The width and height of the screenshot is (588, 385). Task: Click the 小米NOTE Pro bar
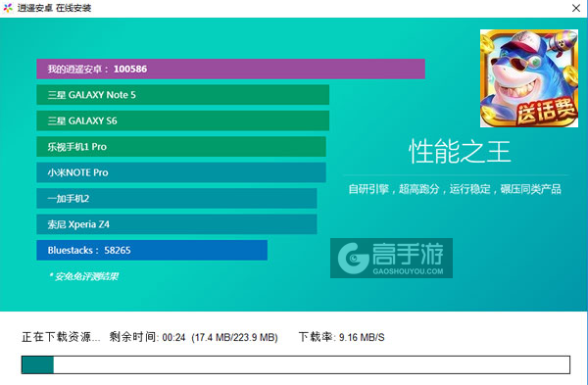pos(181,172)
